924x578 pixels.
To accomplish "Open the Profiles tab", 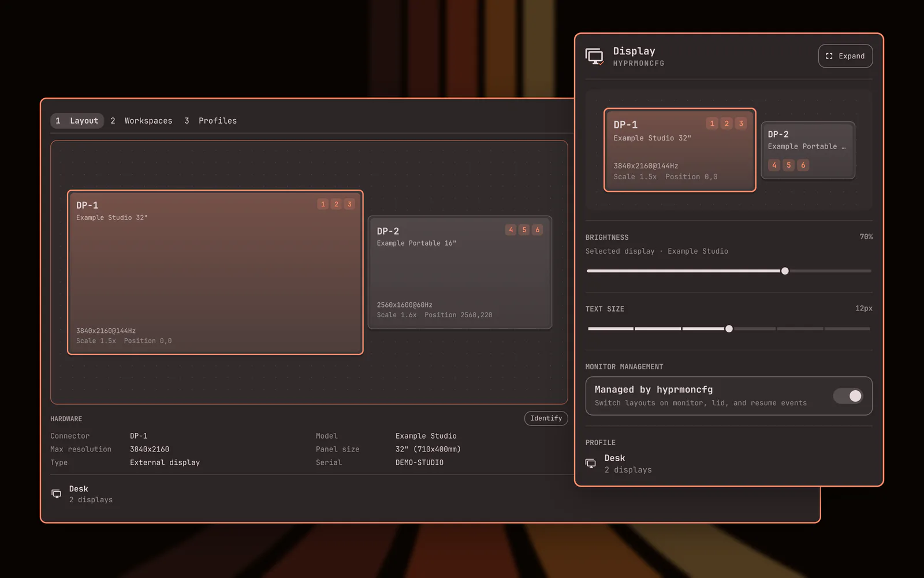I will tap(211, 121).
